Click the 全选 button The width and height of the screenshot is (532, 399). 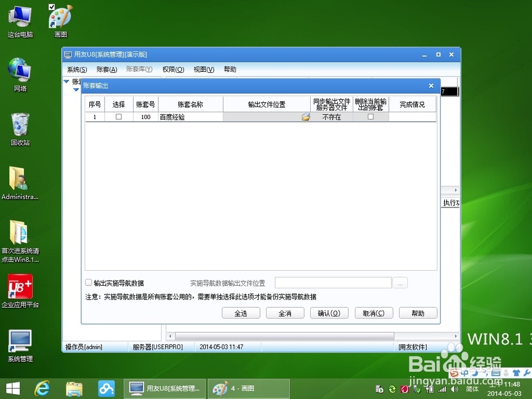point(241,313)
